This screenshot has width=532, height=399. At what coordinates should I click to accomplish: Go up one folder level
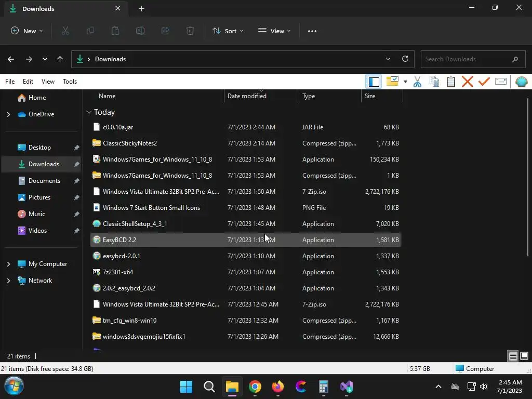point(60,59)
